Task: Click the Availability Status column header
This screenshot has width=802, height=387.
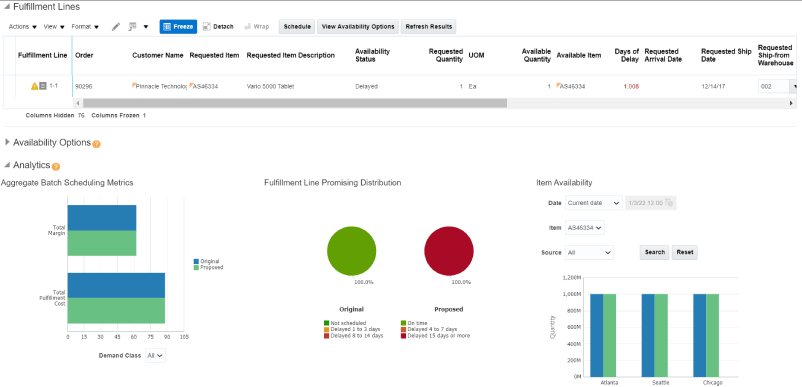Action: point(372,55)
